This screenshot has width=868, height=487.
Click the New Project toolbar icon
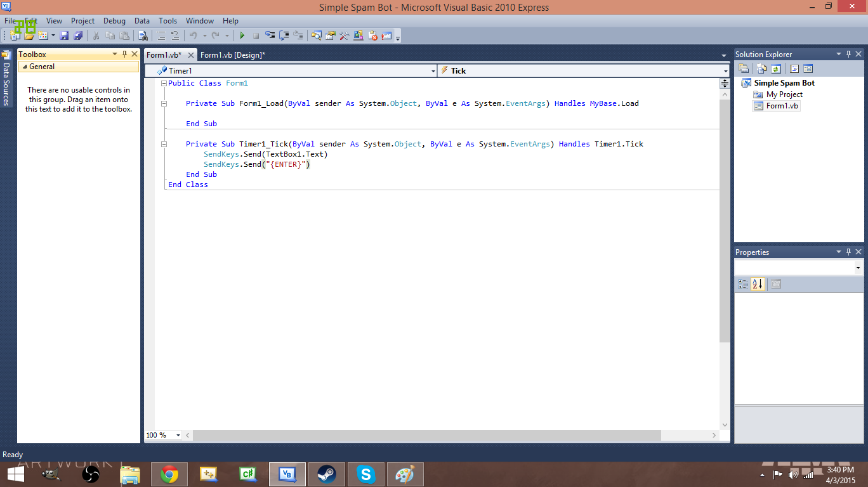click(14, 36)
